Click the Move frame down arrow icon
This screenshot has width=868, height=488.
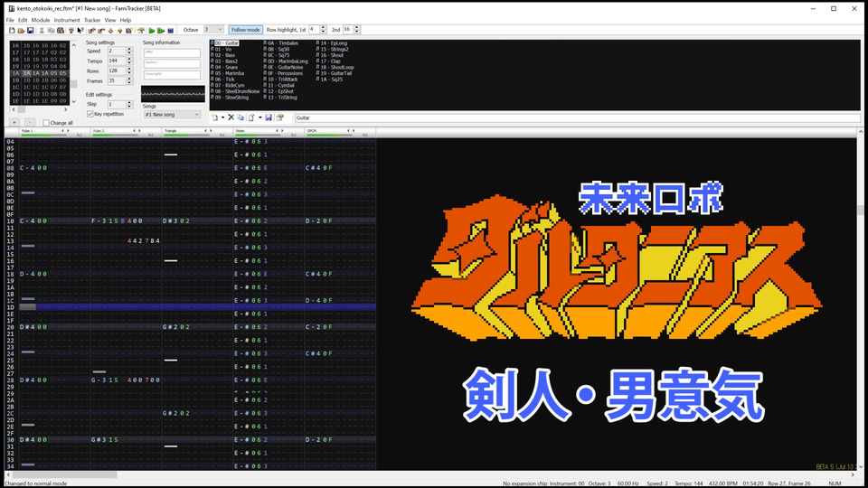tap(110, 31)
